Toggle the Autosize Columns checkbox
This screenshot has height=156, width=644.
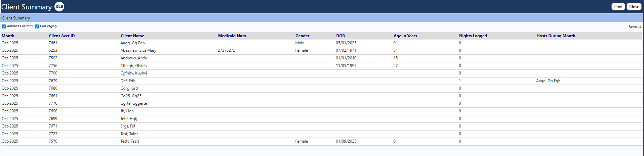click(x=4, y=26)
